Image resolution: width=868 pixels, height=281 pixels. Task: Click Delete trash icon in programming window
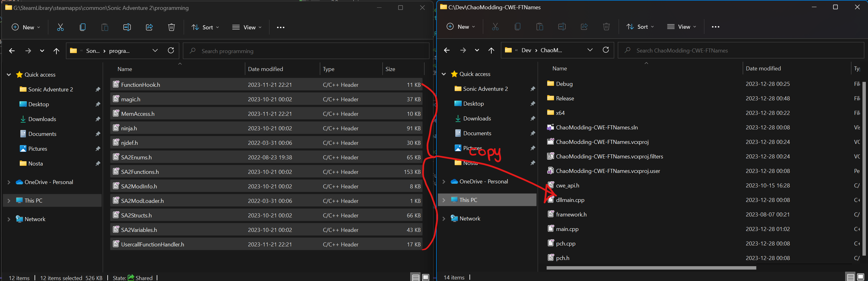coord(172,27)
